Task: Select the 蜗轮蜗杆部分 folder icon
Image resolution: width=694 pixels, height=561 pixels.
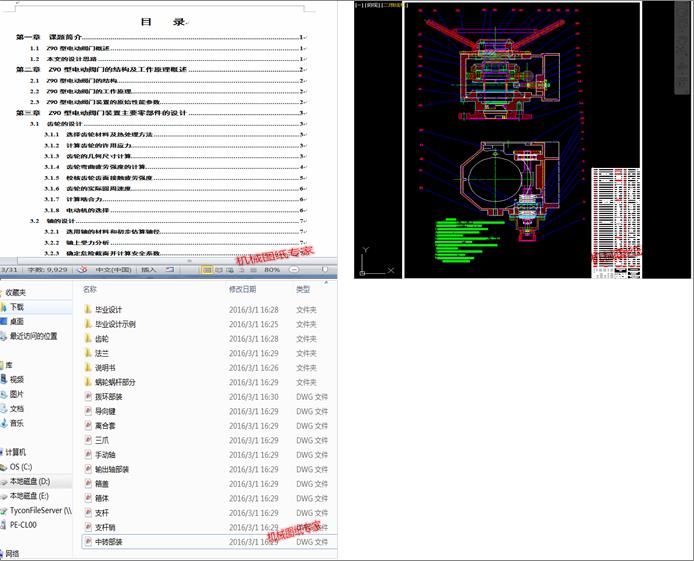Action: [x=88, y=382]
